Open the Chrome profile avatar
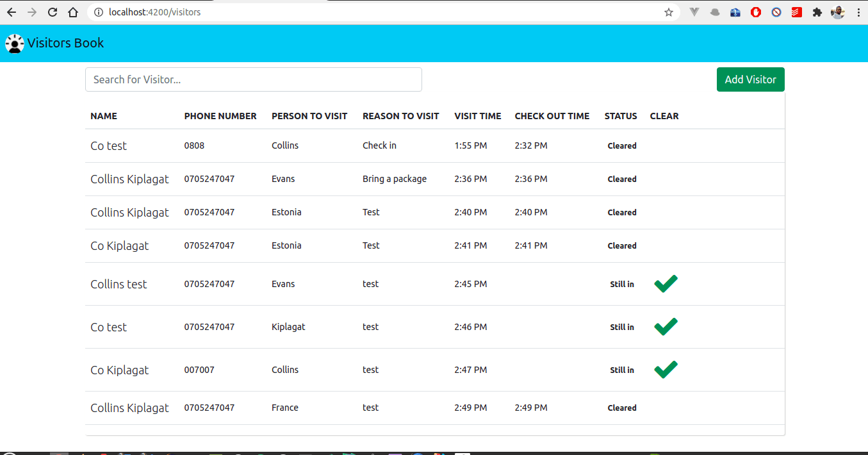The width and height of the screenshot is (868, 455). coord(838,12)
